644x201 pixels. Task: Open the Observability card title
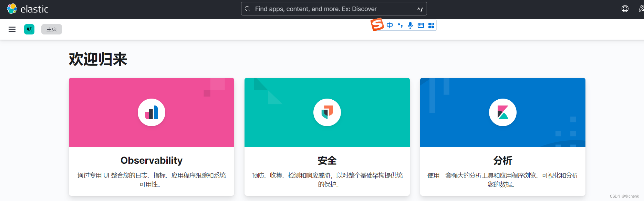tap(152, 160)
